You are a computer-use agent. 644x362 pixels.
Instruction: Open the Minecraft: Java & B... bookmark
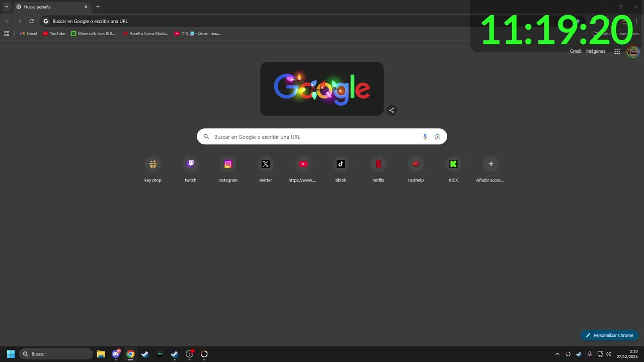(93, 33)
